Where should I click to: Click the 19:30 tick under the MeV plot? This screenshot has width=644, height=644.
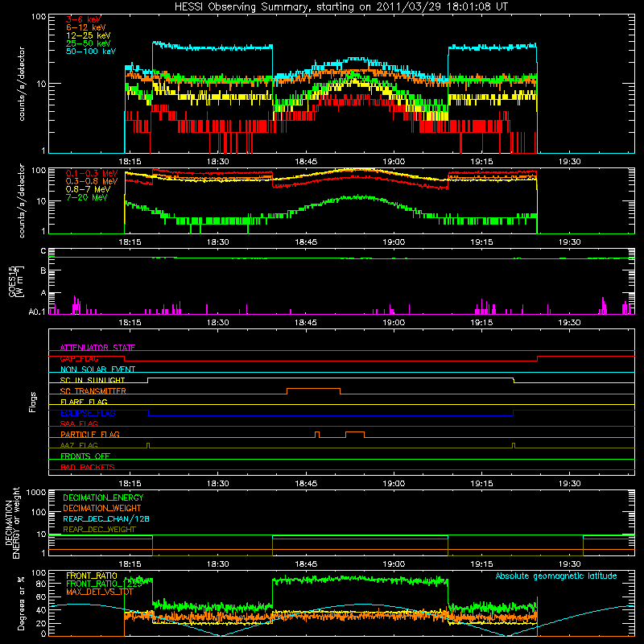coord(570,242)
